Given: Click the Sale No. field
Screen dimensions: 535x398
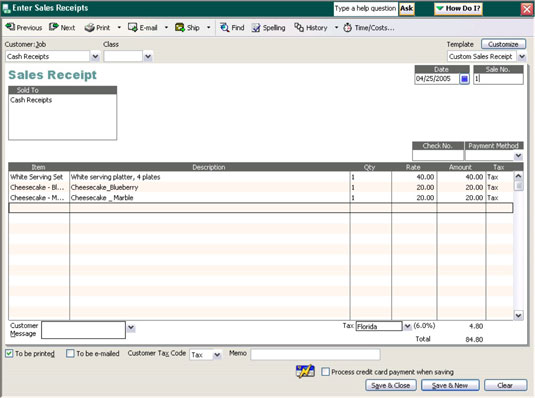Looking at the screenshot, I should pos(498,79).
